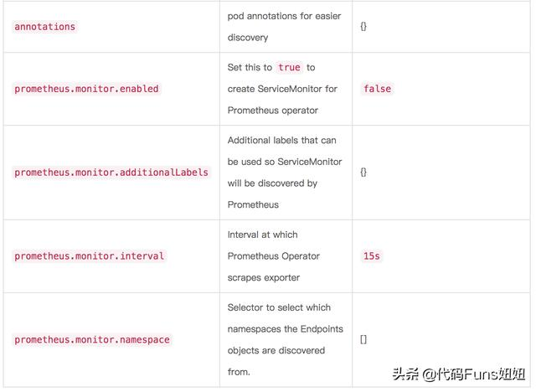Click prometheus.monitor.enabled parameter code
This screenshot has height=392, width=536.
(86, 89)
